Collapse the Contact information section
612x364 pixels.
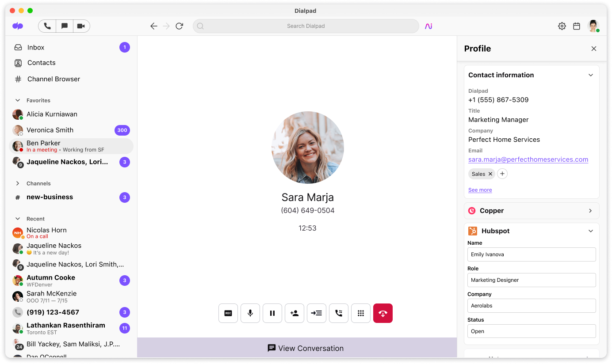(x=591, y=75)
